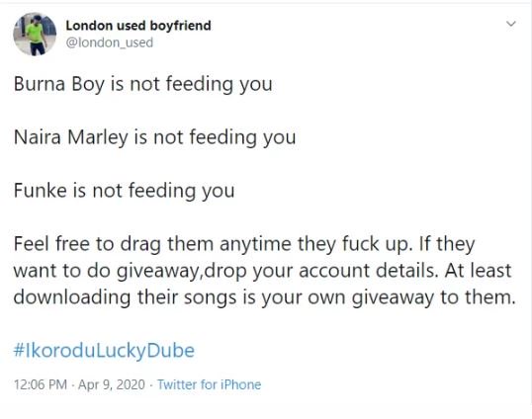Click the words Burna Boy in tweet

click(59, 84)
